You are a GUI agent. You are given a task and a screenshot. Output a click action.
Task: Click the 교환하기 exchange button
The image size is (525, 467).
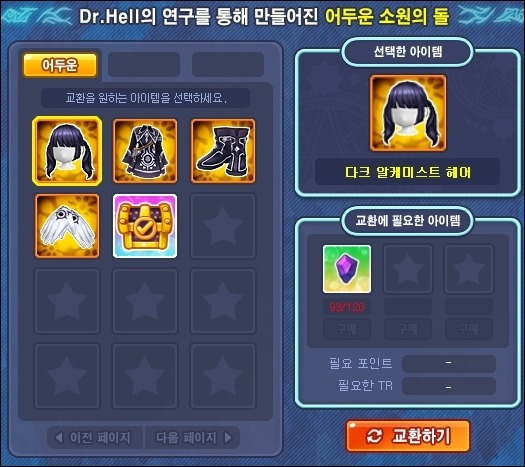click(x=408, y=436)
